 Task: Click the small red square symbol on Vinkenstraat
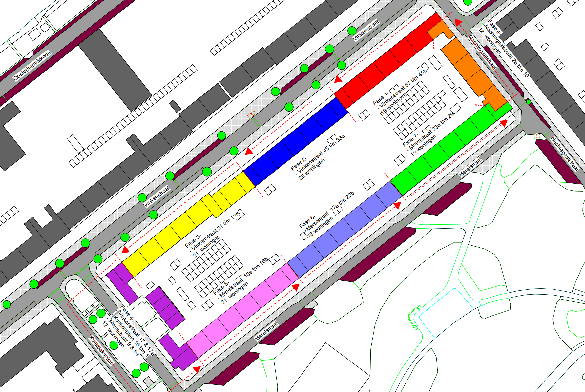252,115
